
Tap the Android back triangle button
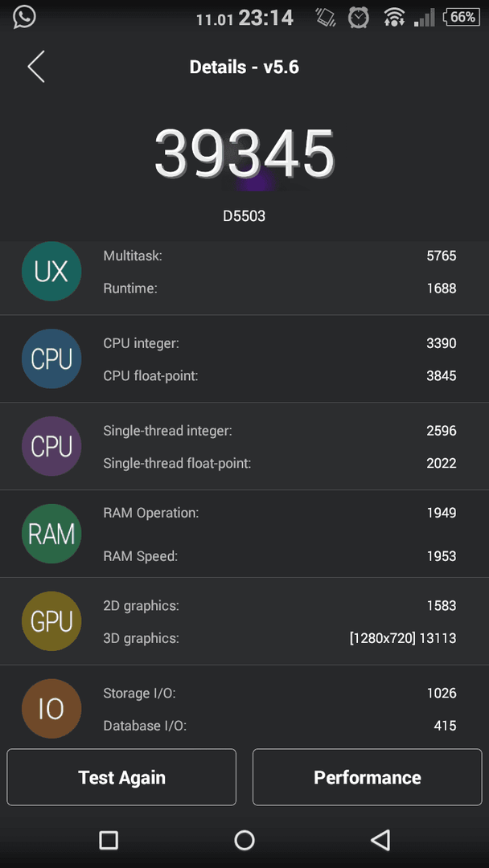(380, 840)
